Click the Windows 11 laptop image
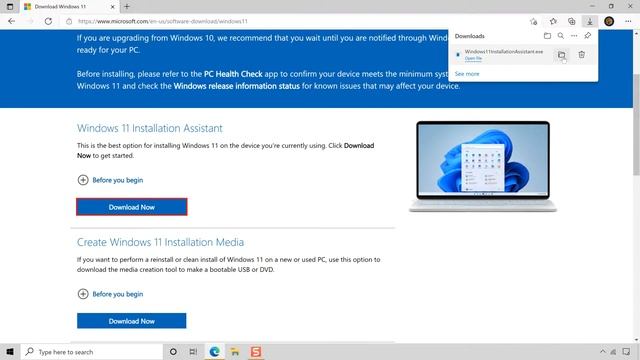Viewport: 640px width, 360px height. (x=483, y=167)
